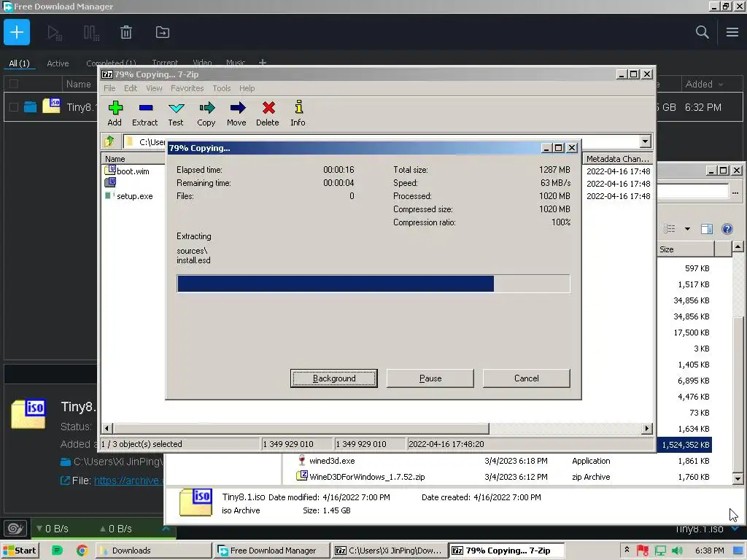Click the move to folder icon in FDM
Image resolution: width=747 pixels, height=560 pixels.
tap(163, 32)
